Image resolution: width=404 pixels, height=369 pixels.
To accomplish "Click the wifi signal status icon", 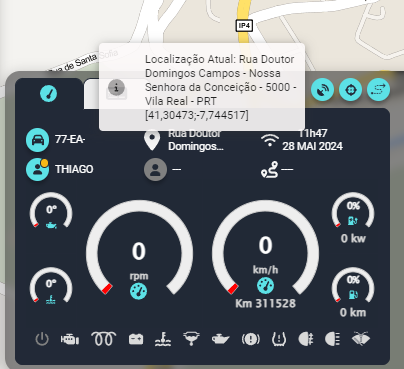I will pyautogui.click(x=270, y=140).
